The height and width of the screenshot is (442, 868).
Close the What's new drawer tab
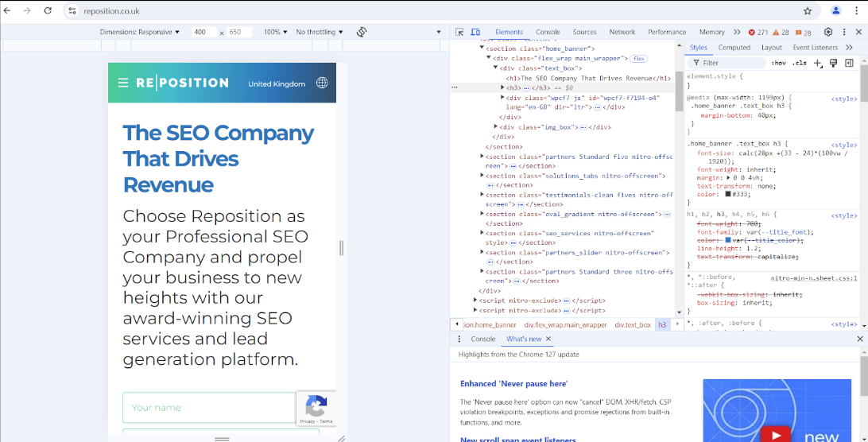point(548,339)
